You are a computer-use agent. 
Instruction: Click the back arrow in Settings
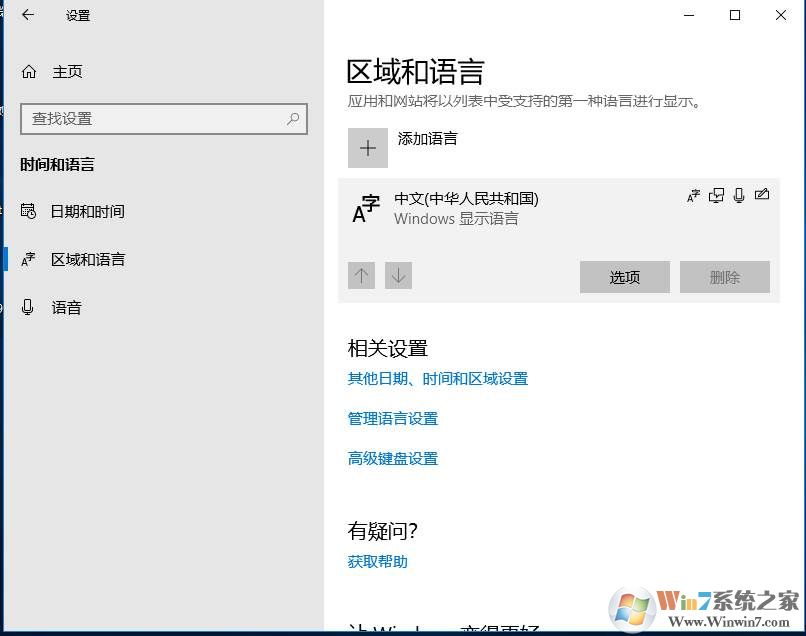pos(27,15)
